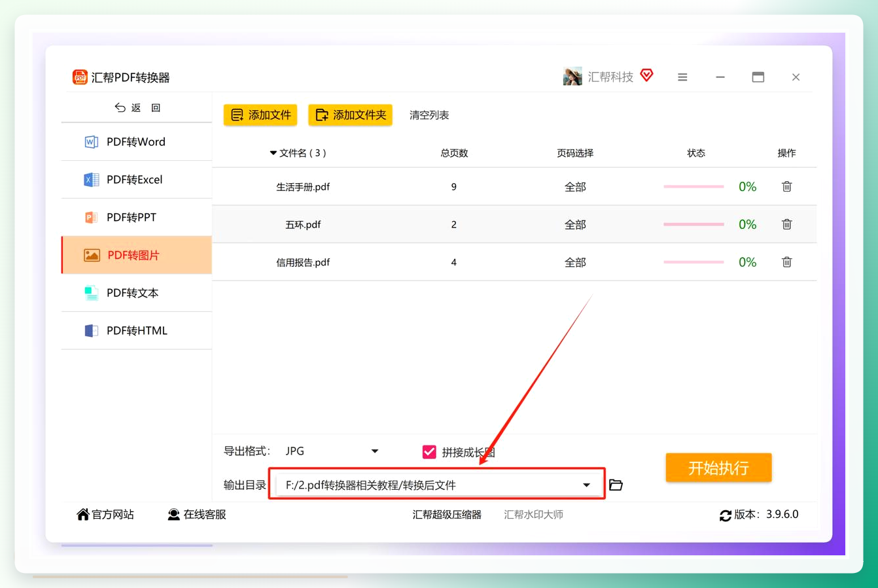
Task: Delete 生活手册.pdf with its trash icon
Action: point(786,186)
